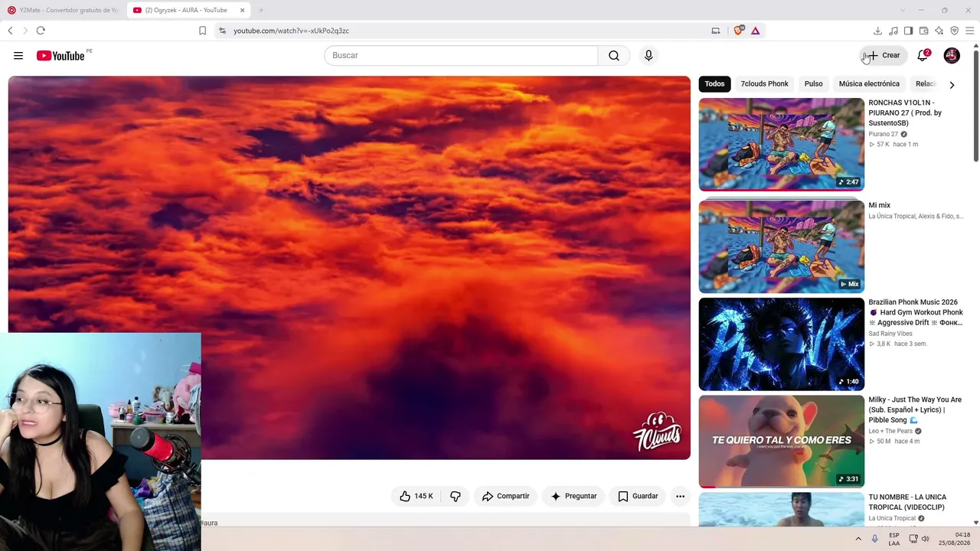Show the browser sidebar panel
The width and height of the screenshot is (980, 551).
(x=908, y=31)
